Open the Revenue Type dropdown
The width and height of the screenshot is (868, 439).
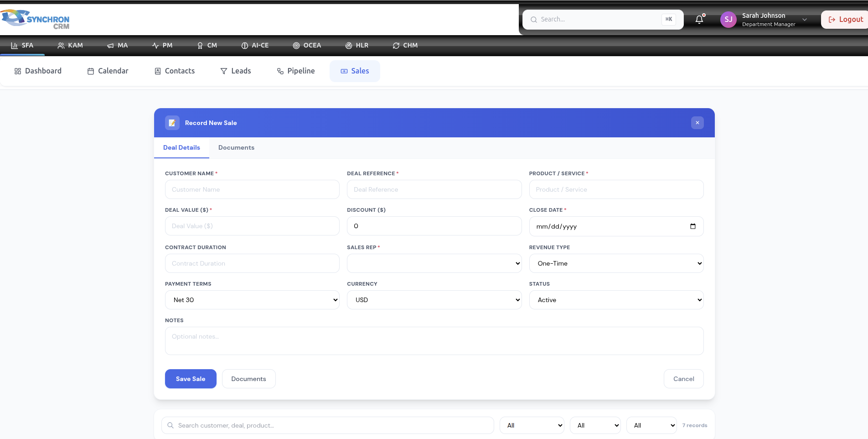(616, 263)
